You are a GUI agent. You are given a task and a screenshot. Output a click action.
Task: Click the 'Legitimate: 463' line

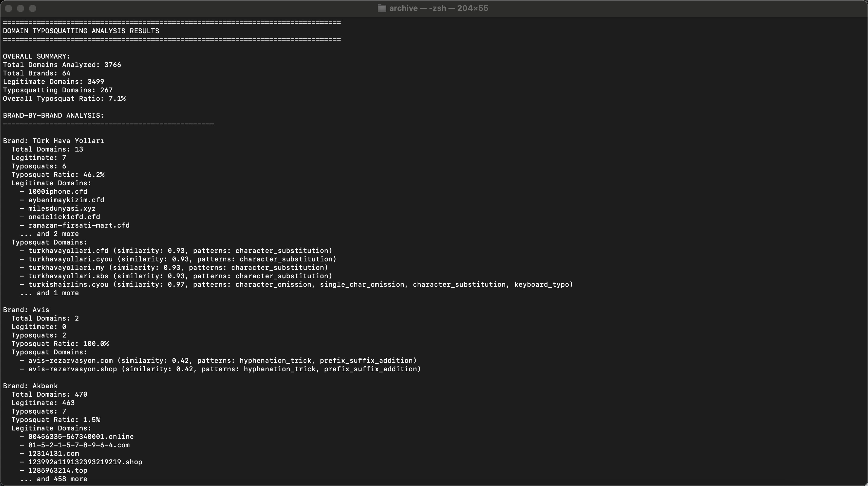pos(43,403)
